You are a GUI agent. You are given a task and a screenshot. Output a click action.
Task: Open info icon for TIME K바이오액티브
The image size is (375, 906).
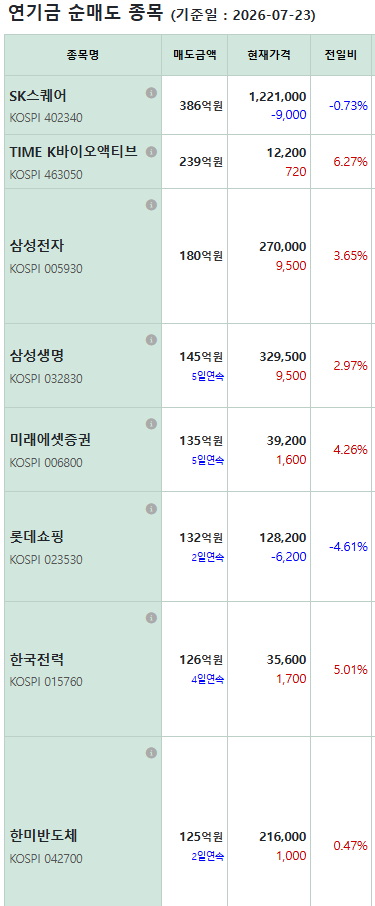[x=151, y=151]
